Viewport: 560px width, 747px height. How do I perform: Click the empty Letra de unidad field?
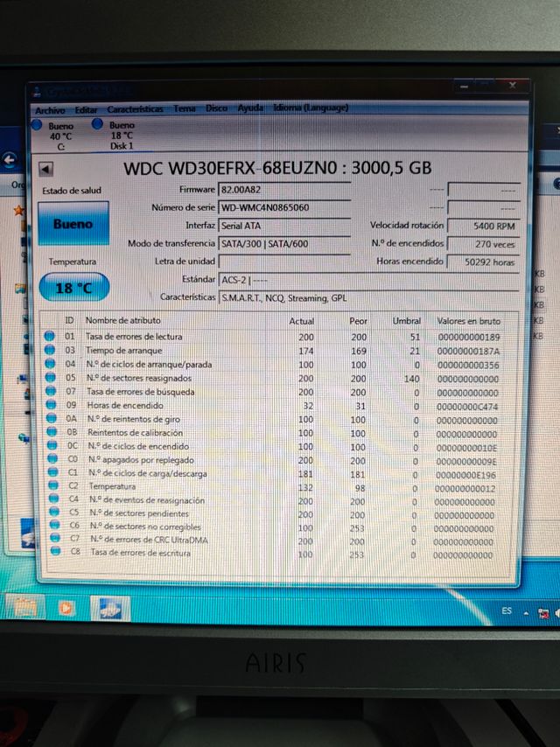[x=284, y=262]
